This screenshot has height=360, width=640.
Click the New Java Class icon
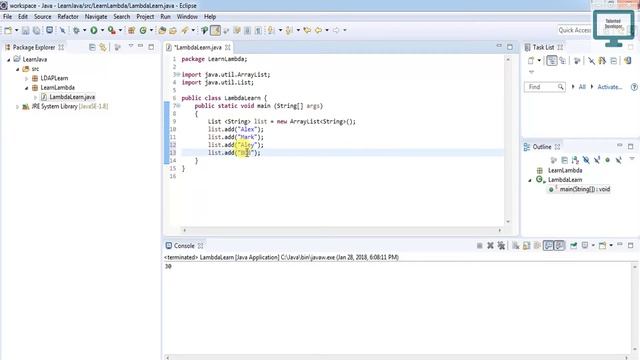click(143, 30)
